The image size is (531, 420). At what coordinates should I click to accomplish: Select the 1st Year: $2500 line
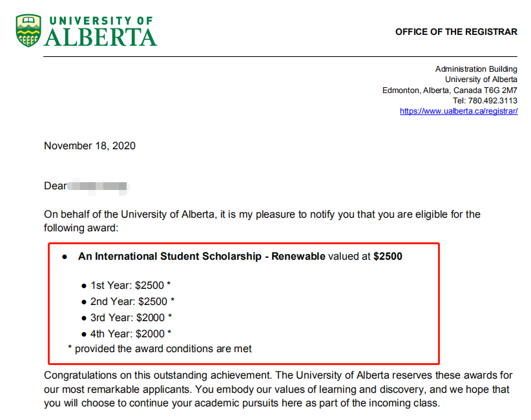click(130, 285)
